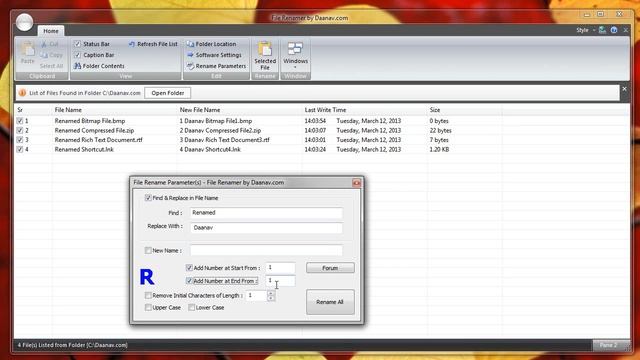
Task: Click '4 Daanav Shortcut4.lnk' new name
Action: tap(210, 149)
